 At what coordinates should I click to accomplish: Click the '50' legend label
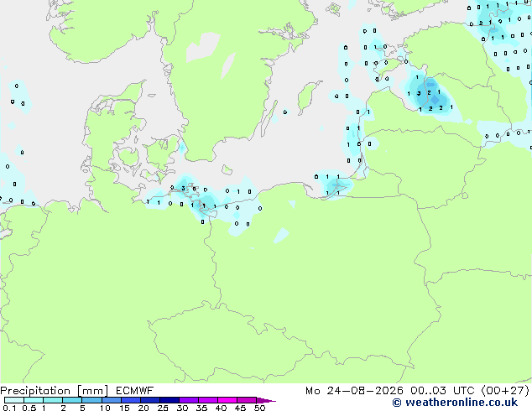(x=259, y=408)
